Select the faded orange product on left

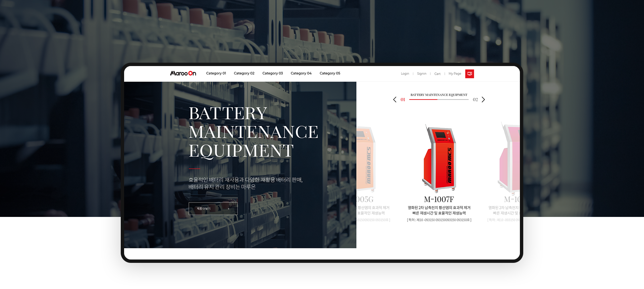(366, 159)
